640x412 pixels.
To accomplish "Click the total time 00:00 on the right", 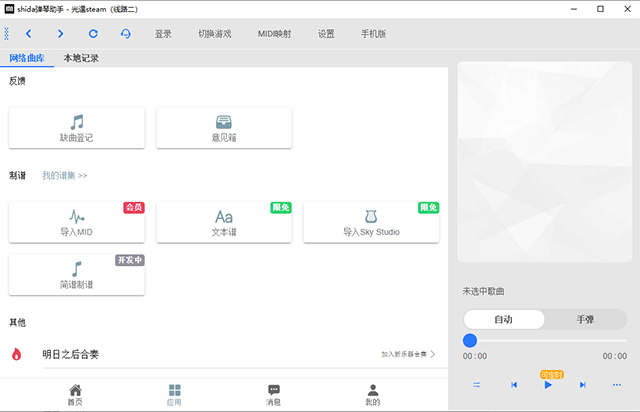I will point(615,356).
